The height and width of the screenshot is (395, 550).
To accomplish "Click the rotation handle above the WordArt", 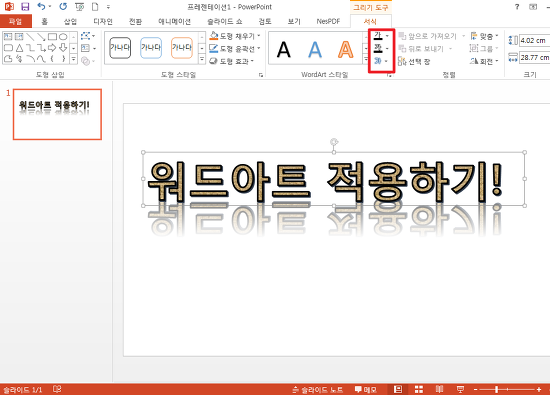I will (334, 142).
